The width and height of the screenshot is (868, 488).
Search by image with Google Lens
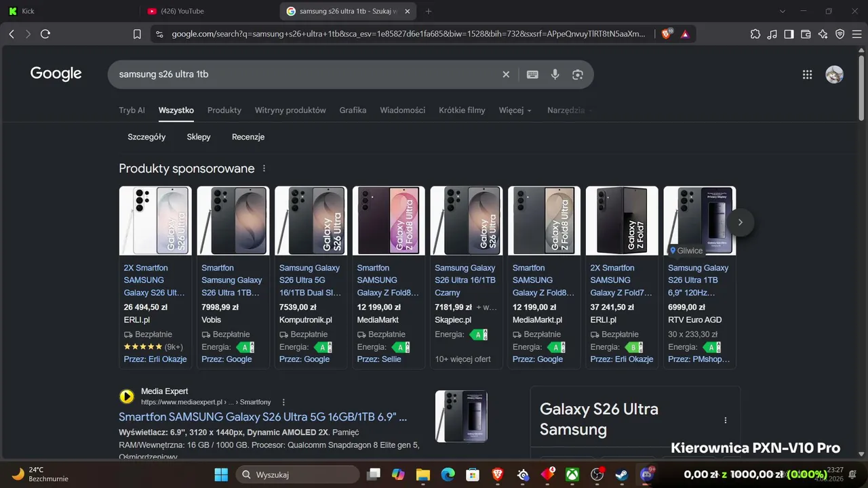[x=578, y=75]
